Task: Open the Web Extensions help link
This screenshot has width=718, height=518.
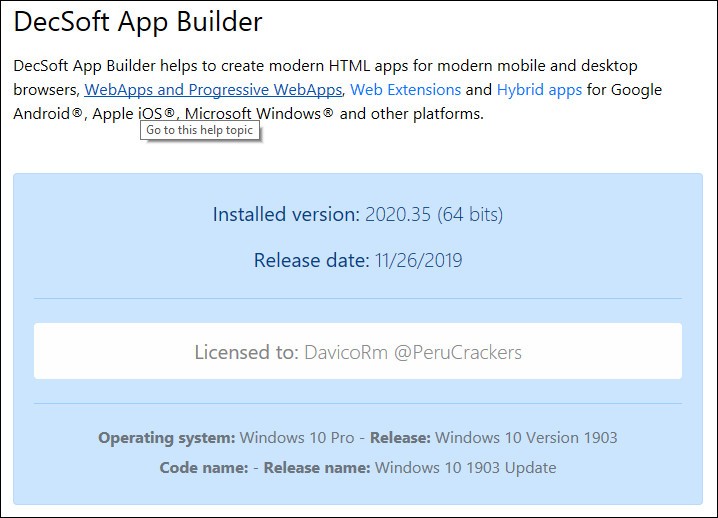Action: [x=405, y=90]
